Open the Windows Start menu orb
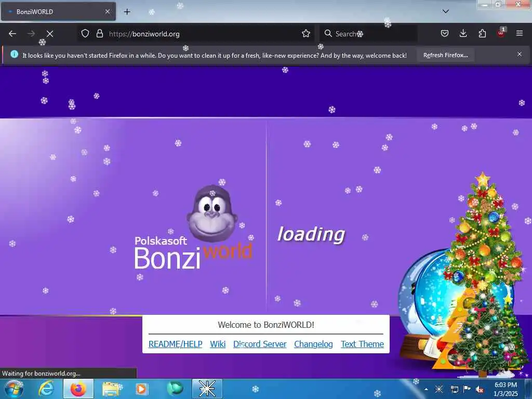532x399 pixels. point(14,389)
